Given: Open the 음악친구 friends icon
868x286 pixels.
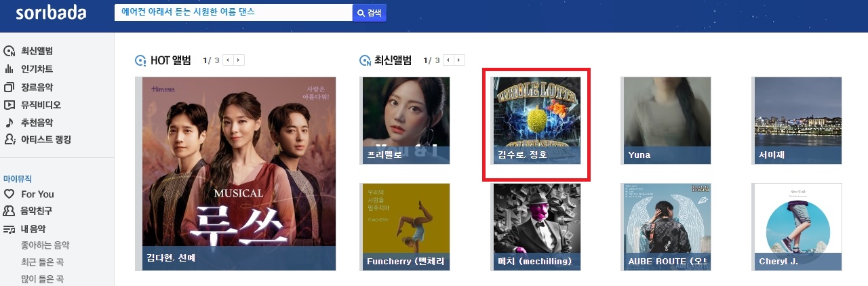Looking at the screenshot, I should click(9, 211).
